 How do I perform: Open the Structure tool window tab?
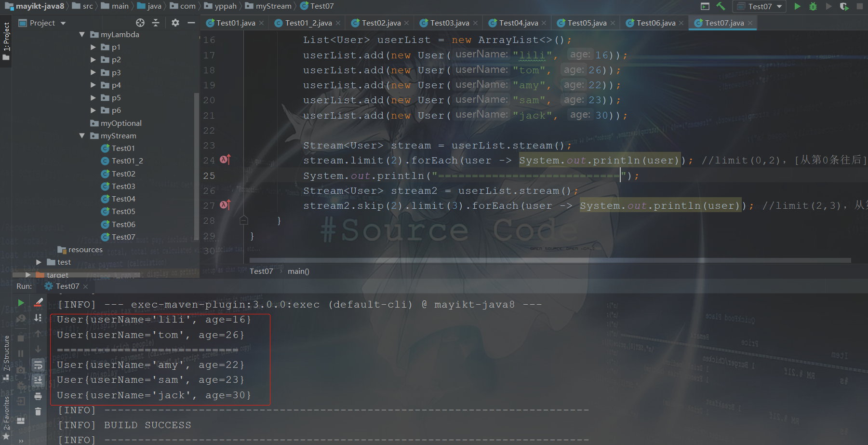(6, 357)
